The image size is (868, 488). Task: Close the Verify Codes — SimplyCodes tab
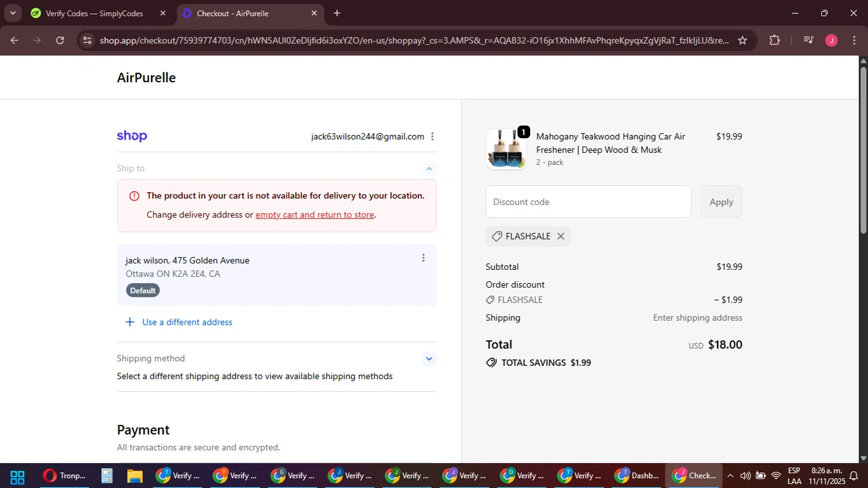[x=163, y=13]
